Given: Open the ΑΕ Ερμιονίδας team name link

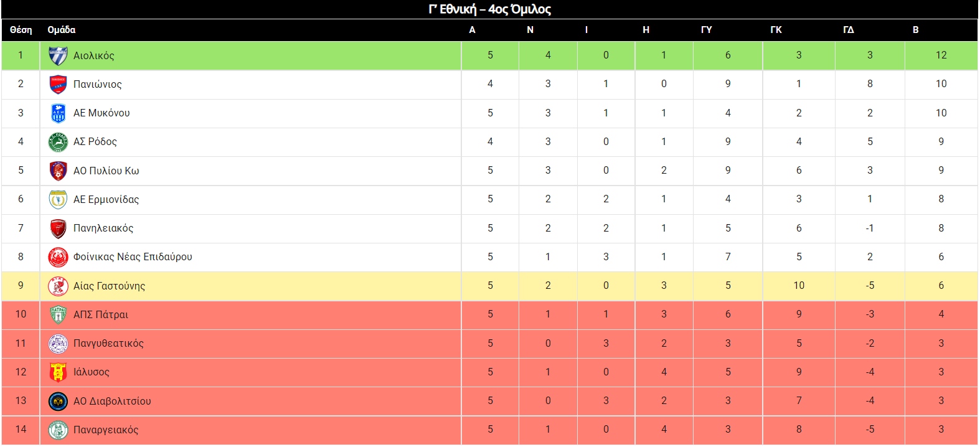Looking at the screenshot, I should tap(106, 199).
